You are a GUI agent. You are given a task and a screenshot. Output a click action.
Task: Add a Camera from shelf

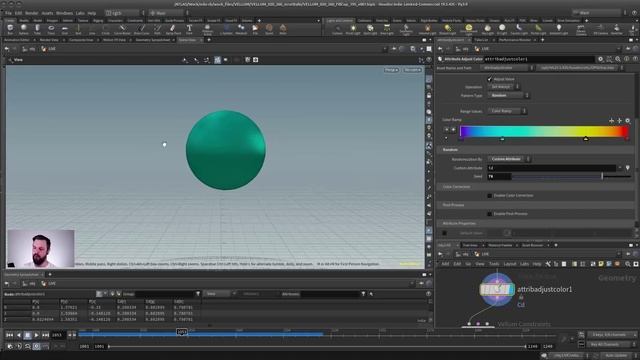337,29
